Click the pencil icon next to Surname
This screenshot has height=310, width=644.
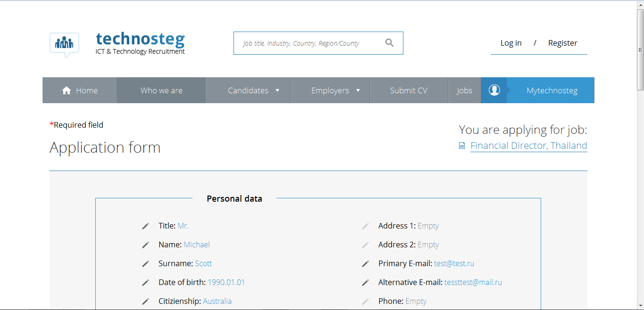tap(145, 264)
